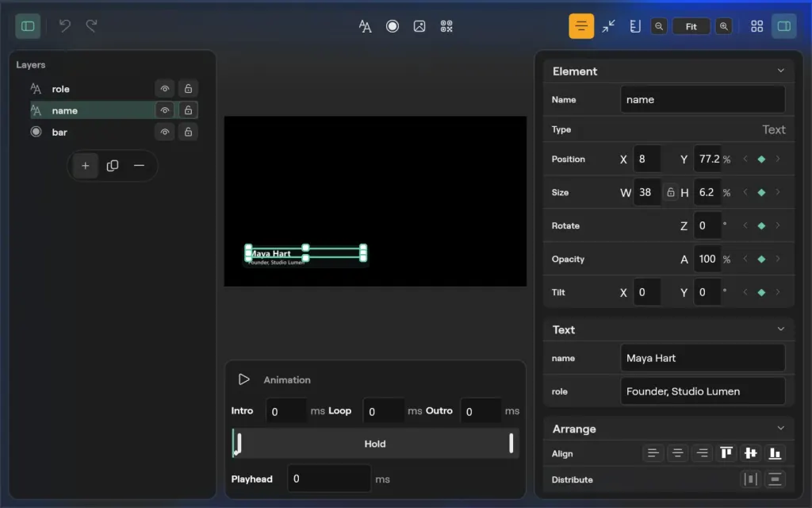
Task: Click the Position X input field
Action: pyautogui.click(x=647, y=159)
